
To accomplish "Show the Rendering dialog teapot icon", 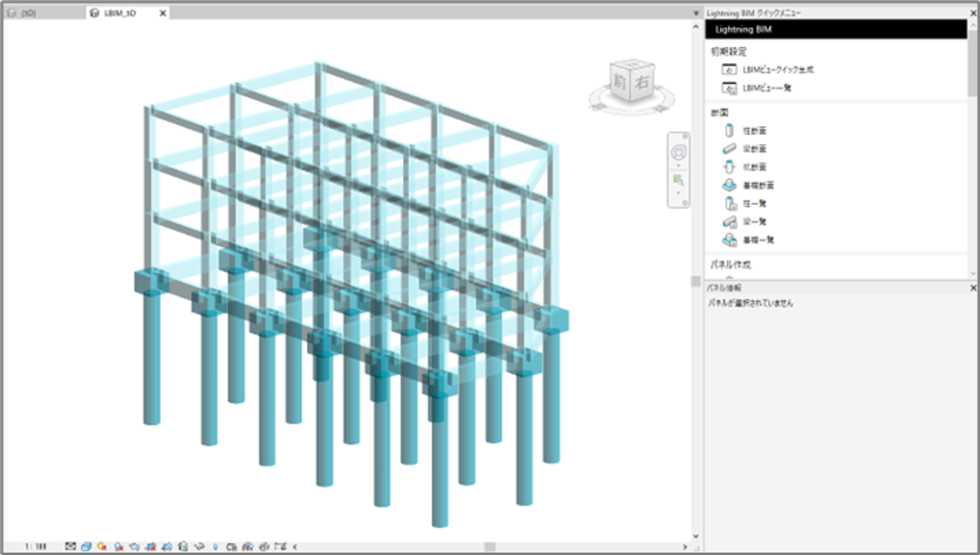I will point(135,546).
